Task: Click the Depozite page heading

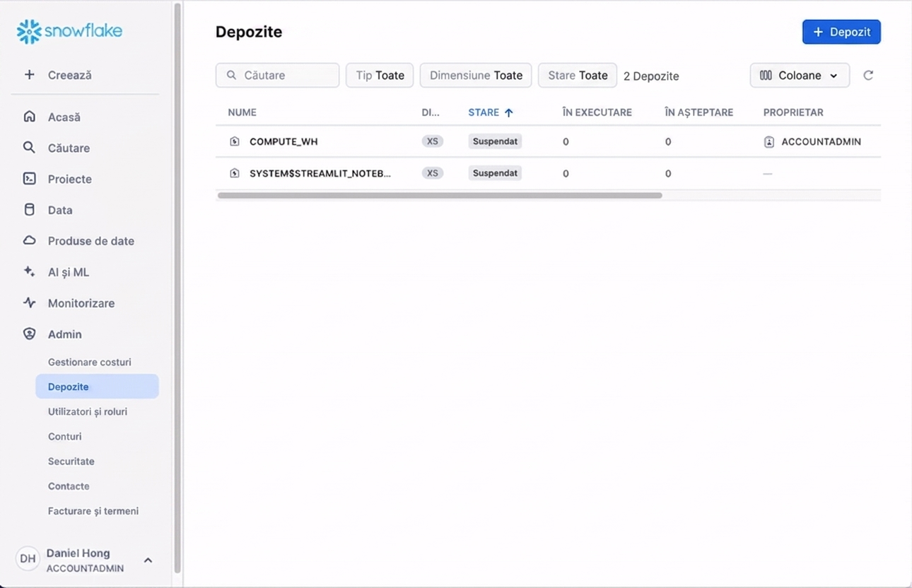Action: click(249, 32)
